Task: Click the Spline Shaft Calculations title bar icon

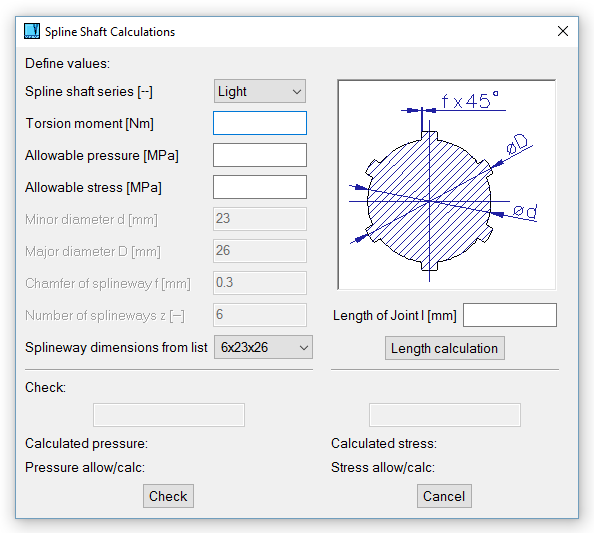Action: [32, 31]
